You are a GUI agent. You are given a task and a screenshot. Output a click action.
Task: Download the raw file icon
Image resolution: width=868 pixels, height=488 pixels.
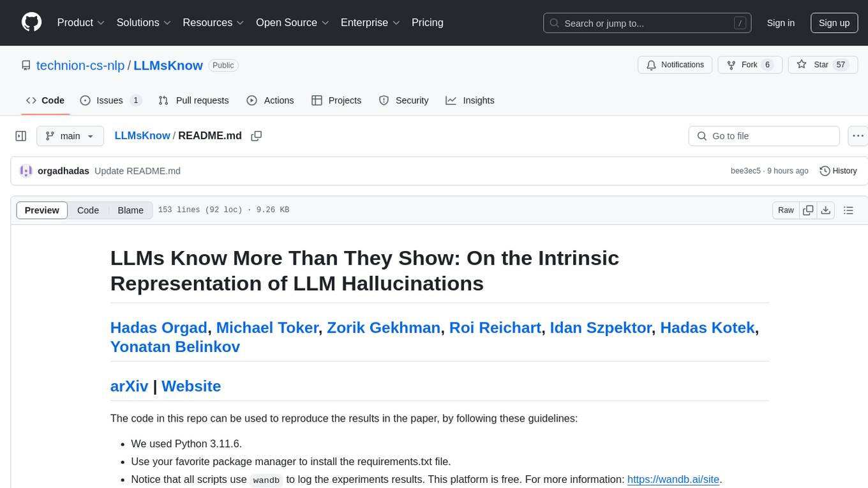pos(825,210)
